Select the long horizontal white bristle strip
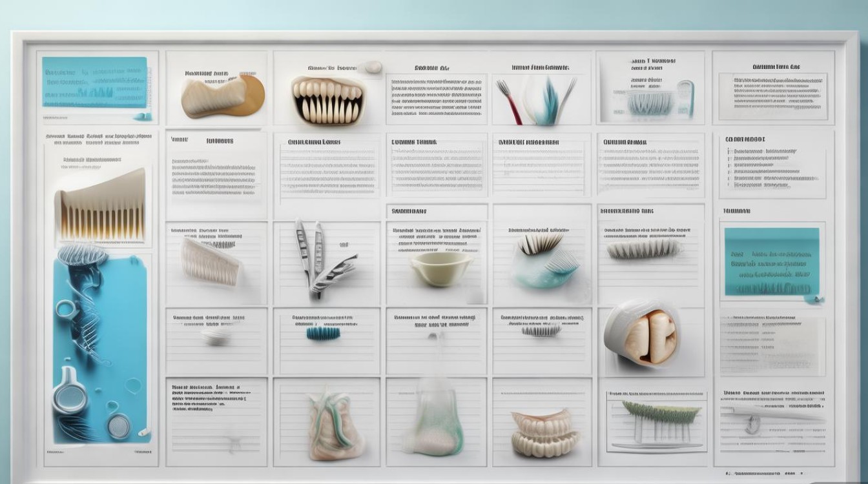 (643, 249)
